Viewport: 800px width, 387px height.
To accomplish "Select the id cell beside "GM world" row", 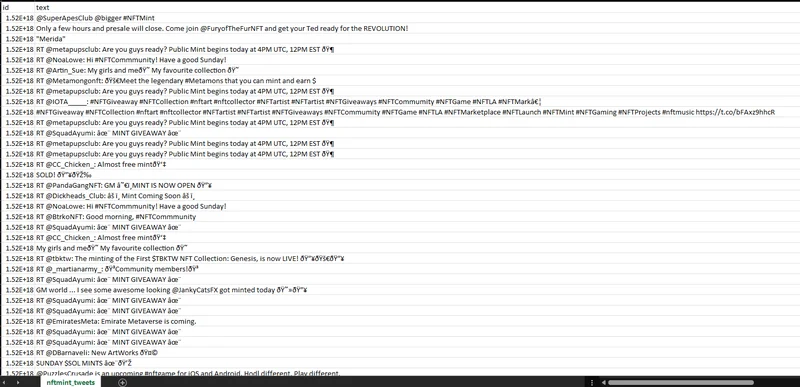I will click(x=18, y=290).
